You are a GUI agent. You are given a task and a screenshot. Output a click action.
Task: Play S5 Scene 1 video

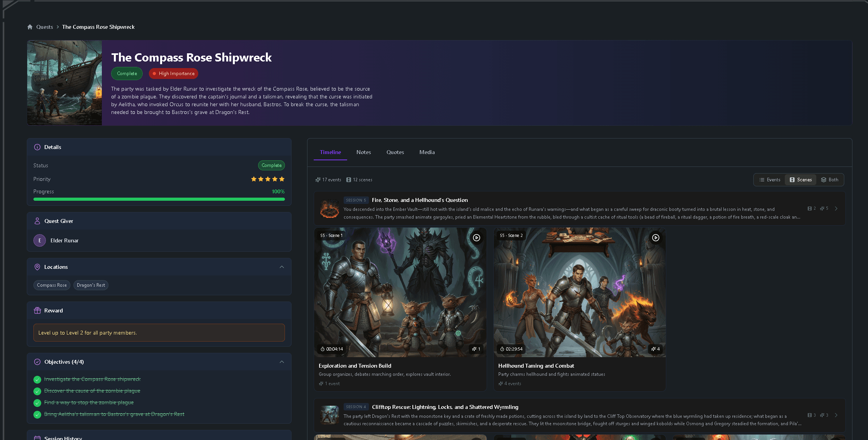(x=477, y=238)
